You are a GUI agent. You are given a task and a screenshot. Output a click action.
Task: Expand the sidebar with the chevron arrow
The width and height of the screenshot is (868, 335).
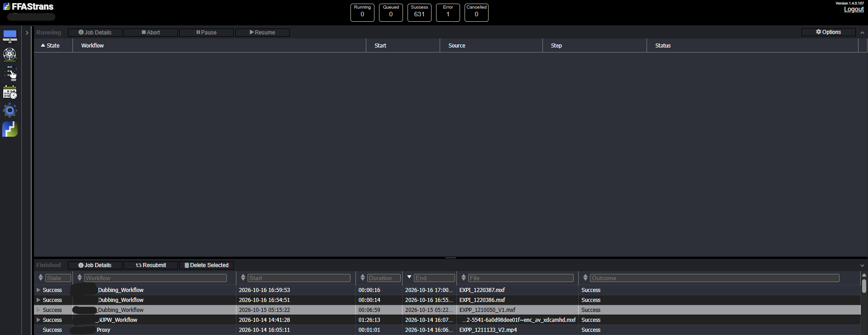pyautogui.click(x=27, y=33)
